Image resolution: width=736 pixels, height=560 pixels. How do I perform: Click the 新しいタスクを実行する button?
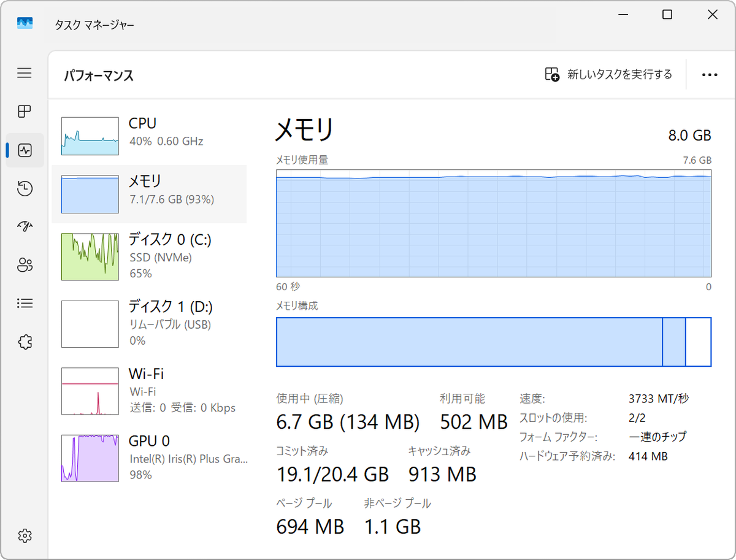(608, 74)
